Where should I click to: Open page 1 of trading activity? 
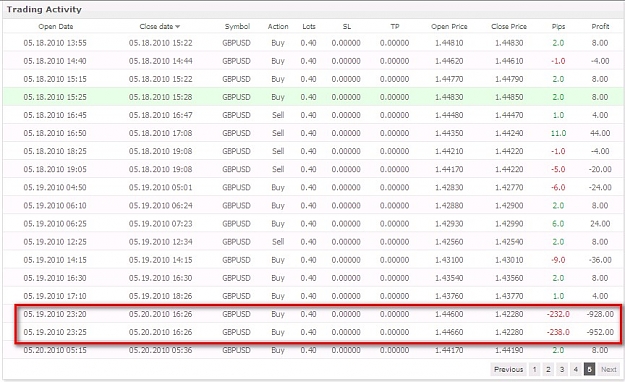535,369
